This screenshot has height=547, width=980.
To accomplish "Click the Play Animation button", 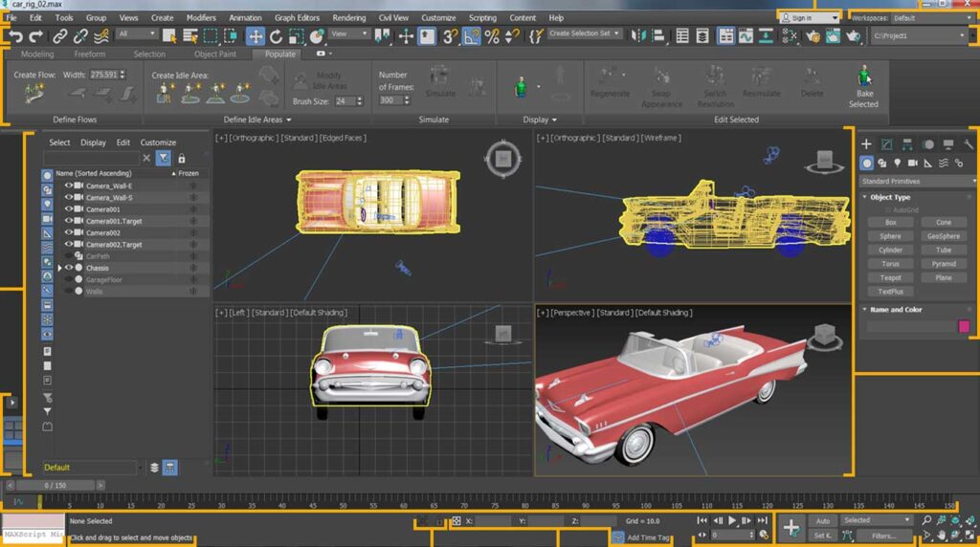I will tap(733, 520).
